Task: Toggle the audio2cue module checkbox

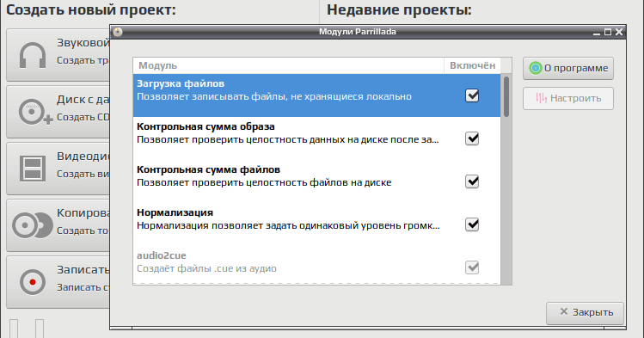Action: (472, 267)
